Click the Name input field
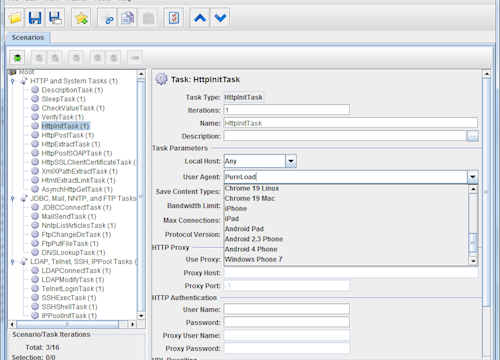The image size is (500, 360). click(x=351, y=123)
